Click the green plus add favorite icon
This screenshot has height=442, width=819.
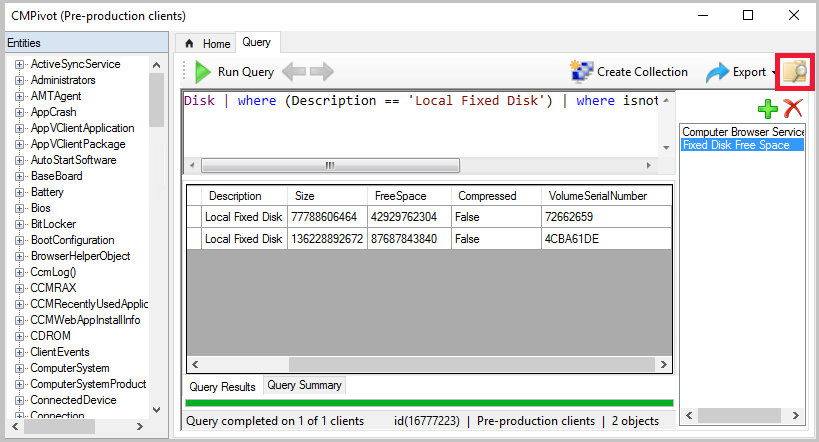tap(768, 109)
